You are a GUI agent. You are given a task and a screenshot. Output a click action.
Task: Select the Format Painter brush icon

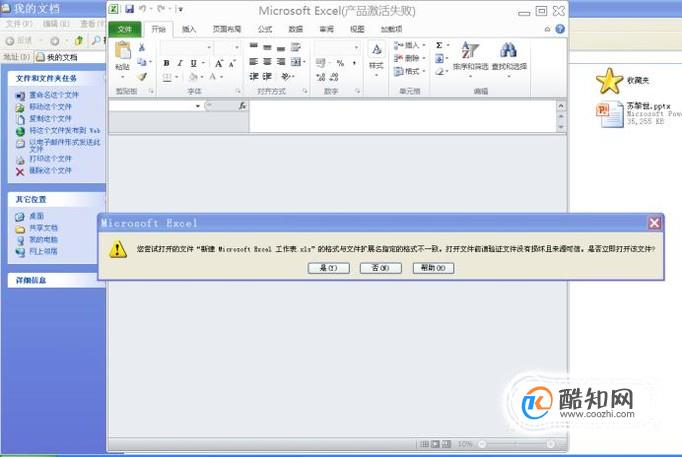142,77
